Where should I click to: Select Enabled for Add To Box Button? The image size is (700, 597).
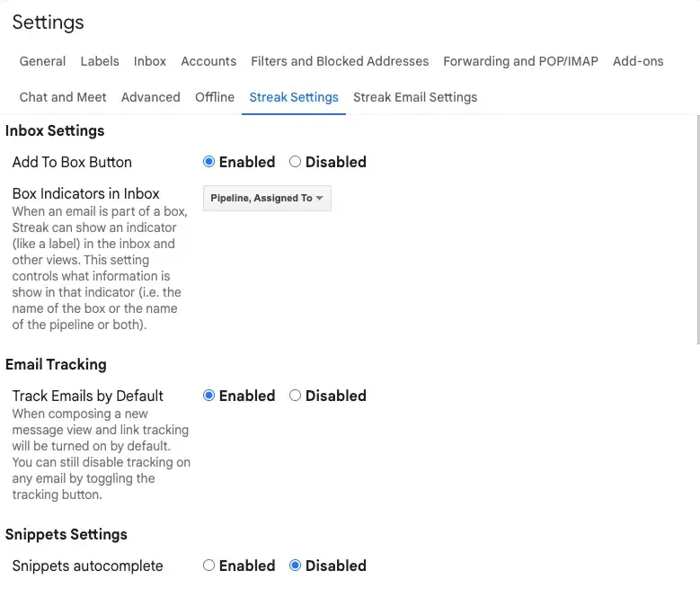209,162
